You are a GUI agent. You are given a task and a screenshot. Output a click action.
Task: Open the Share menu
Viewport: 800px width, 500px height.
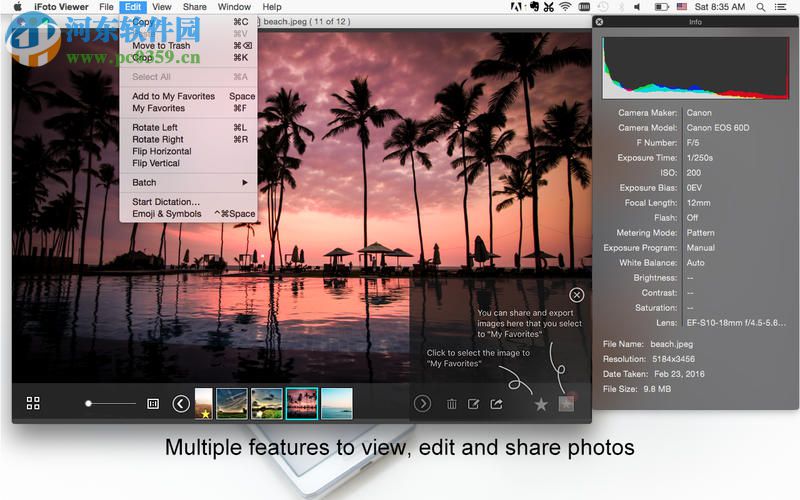coord(194,7)
